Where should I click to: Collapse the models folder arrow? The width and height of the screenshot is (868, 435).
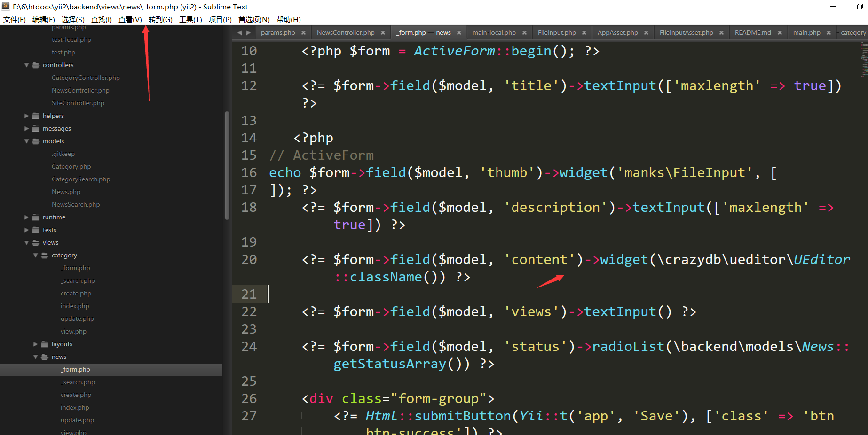pos(27,141)
